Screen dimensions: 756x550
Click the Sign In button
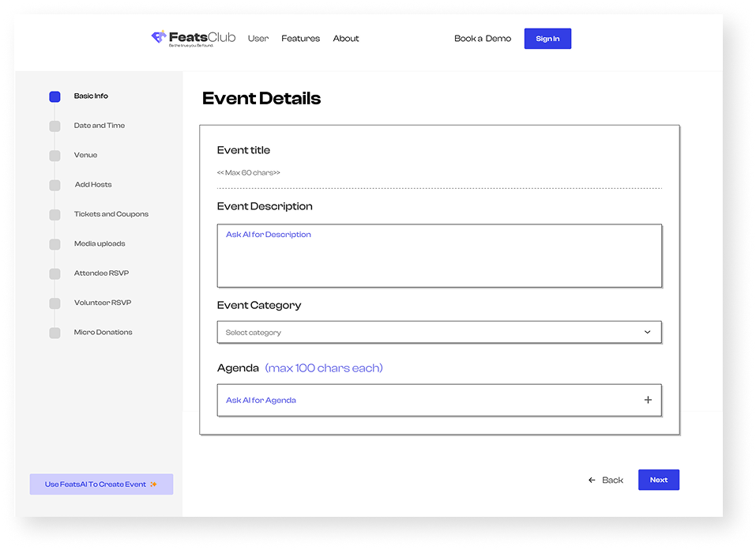point(547,39)
